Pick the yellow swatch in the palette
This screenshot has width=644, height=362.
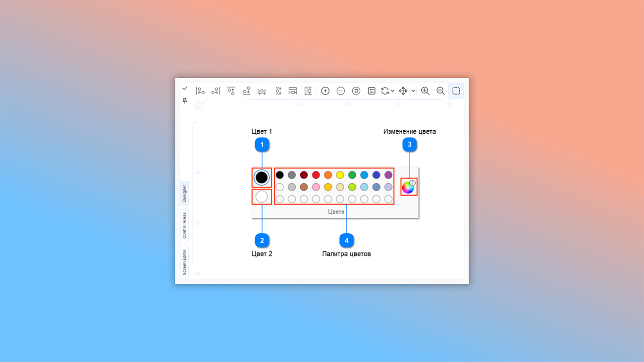(340, 175)
